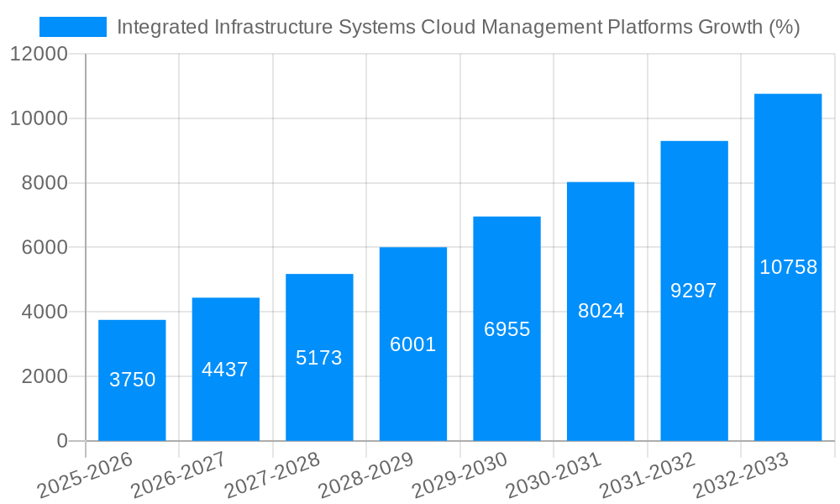This screenshot has width=840, height=504.
Task: Click the blue legend color swatch
Action: point(71,28)
